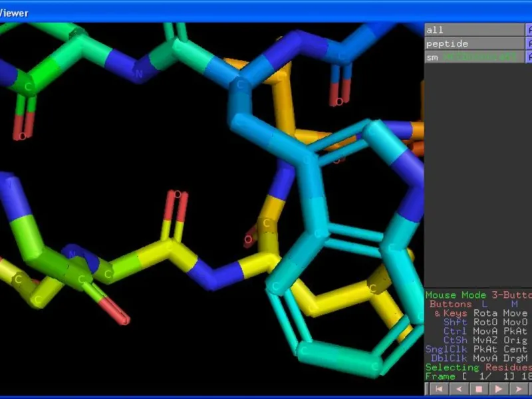Image resolution: width=532 pixels, height=399 pixels.
Task: Step forward one frame
Action: coord(519,389)
